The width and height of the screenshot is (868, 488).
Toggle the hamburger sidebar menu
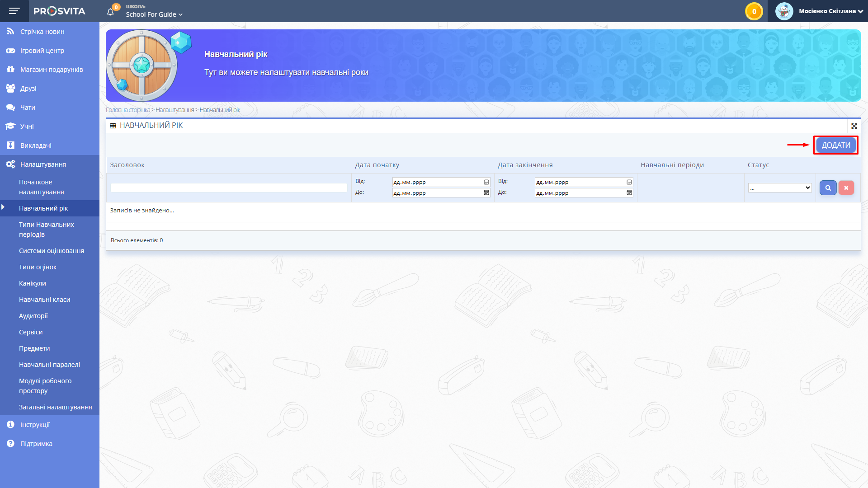point(14,11)
